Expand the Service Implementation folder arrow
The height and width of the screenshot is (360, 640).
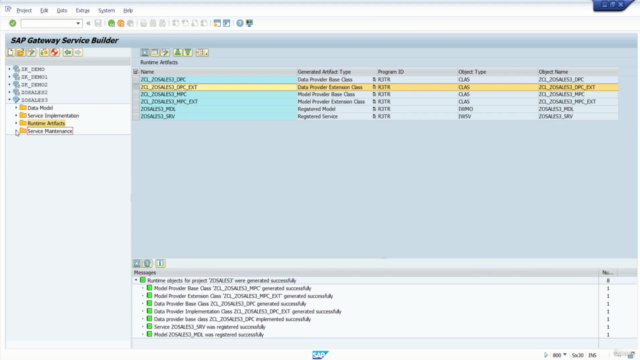(16, 116)
